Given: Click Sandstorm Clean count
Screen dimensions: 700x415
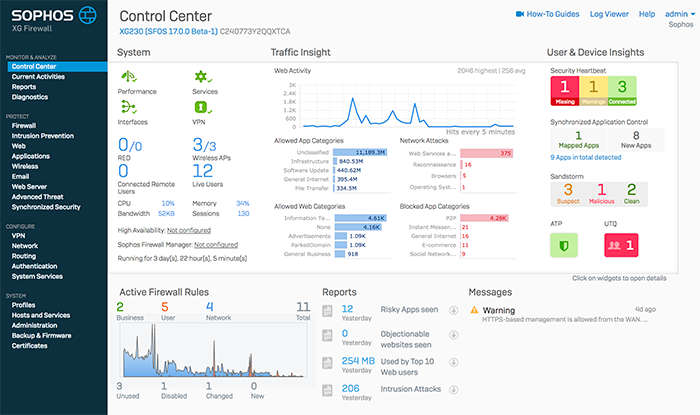Looking at the screenshot, I should (631, 194).
